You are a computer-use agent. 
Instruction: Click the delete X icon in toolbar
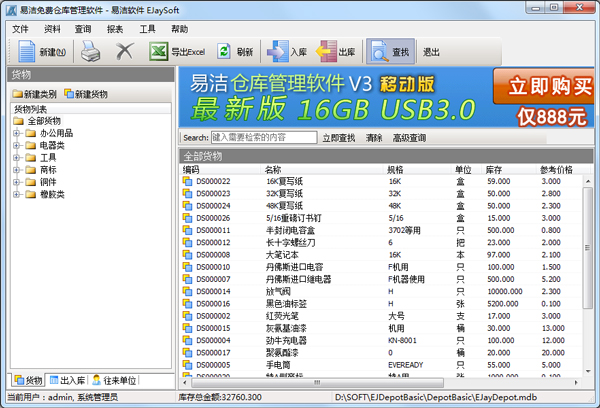tap(124, 52)
